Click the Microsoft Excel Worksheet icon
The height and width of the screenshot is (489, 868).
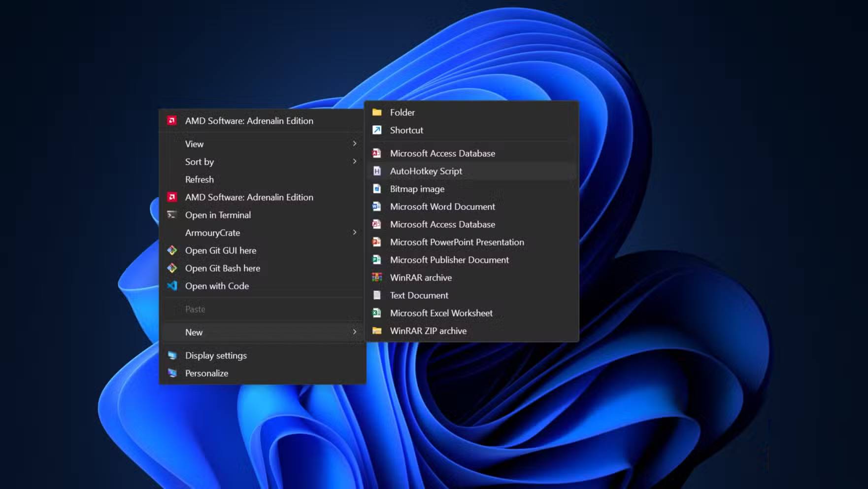[x=377, y=313]
